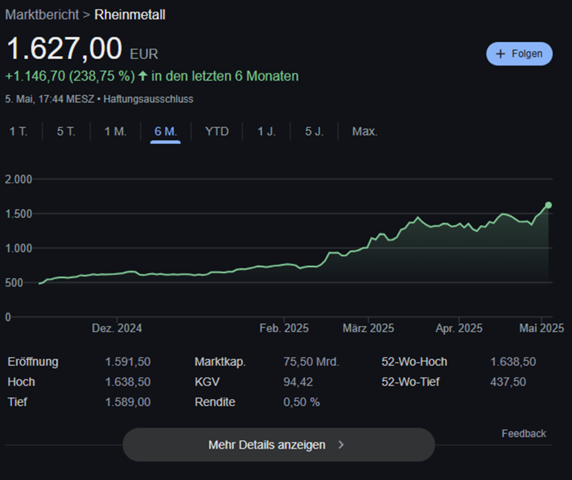Click the 52-Wo-Hoch label
572x480 pixels.
(x=414, y=362)
